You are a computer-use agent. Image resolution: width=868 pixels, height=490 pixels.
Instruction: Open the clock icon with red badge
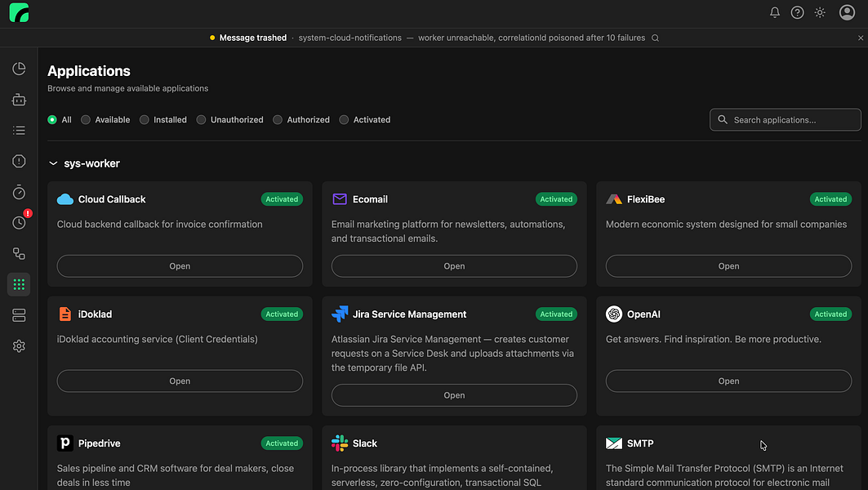coord(19,223)
